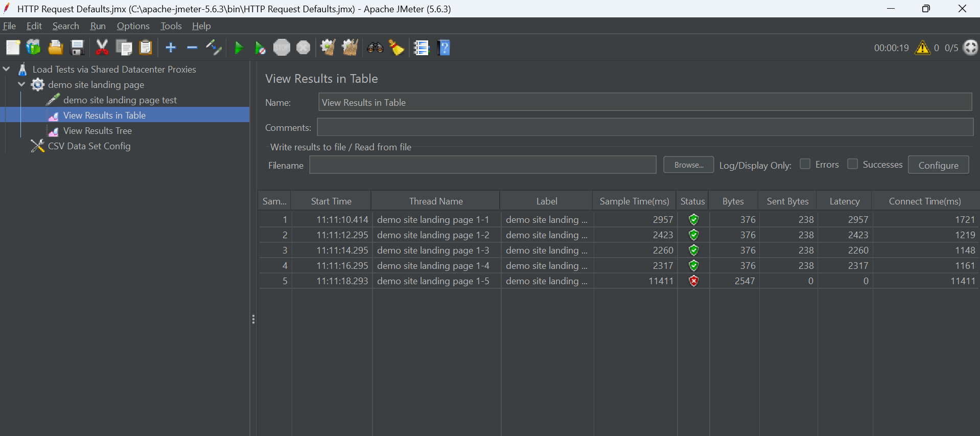Screen dimensions: 980x436
Task: Sort by Bytes column header
Action: click(733, 201)
